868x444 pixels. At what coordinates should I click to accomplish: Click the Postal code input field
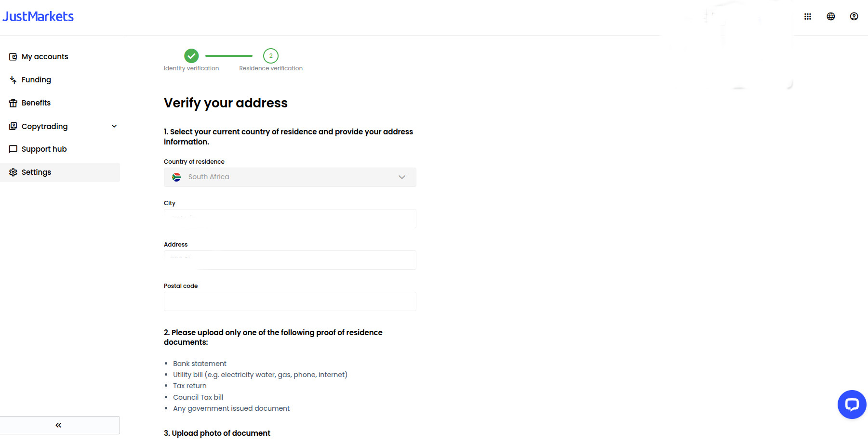[x=290, y=301]
